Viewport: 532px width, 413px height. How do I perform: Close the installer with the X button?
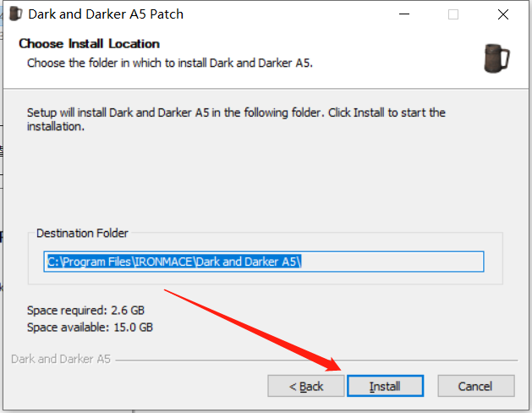(x=503, y=14)
